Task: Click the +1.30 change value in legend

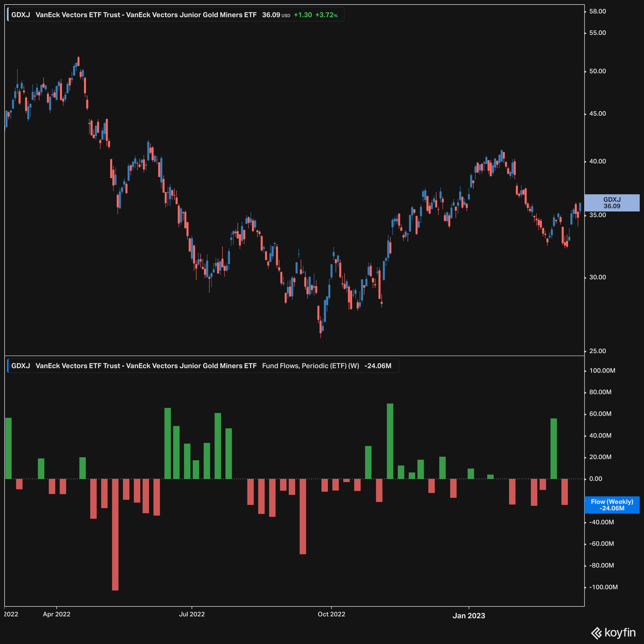Action: pos(303,15)
